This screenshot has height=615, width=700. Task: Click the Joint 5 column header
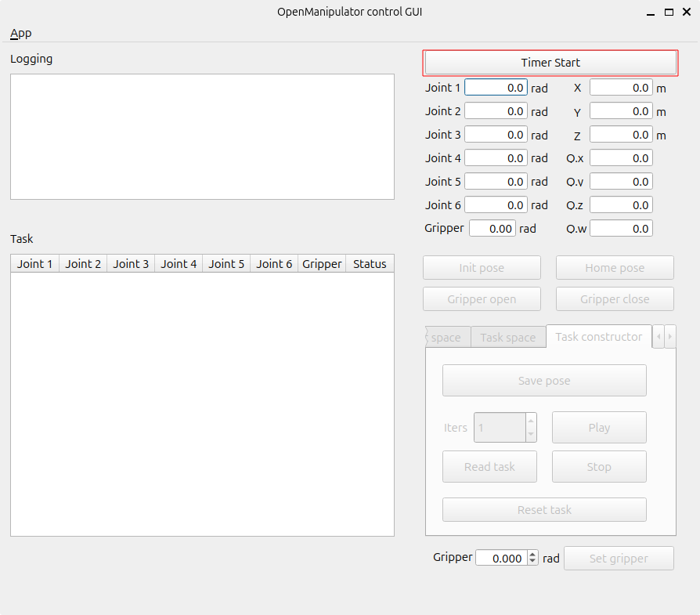[226, 264]
